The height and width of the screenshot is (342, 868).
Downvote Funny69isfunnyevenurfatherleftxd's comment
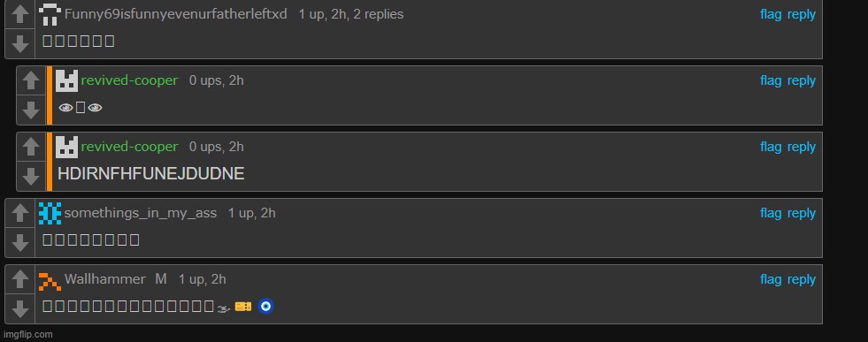pos(20,43)
